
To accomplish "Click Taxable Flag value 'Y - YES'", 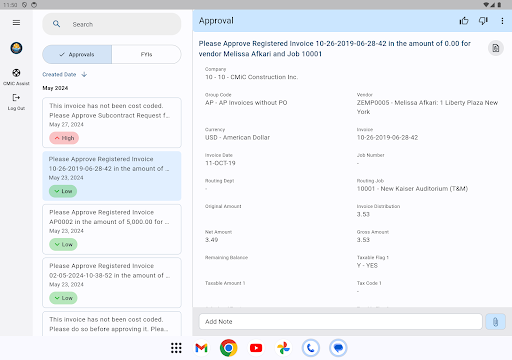I will [x=367, y=266].
